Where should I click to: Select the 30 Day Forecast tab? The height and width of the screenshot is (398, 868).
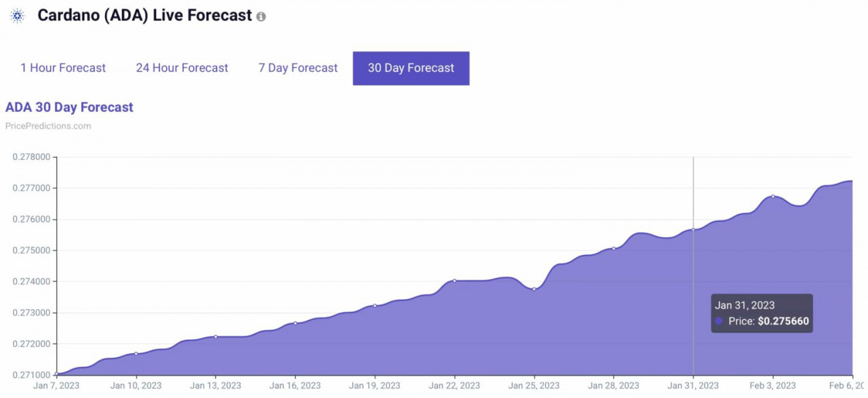click(411, 68)
